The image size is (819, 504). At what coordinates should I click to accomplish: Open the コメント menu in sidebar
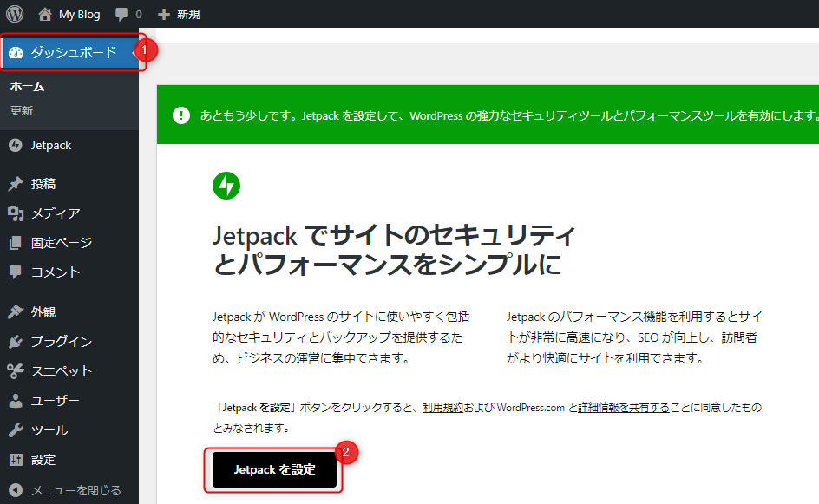56,272
